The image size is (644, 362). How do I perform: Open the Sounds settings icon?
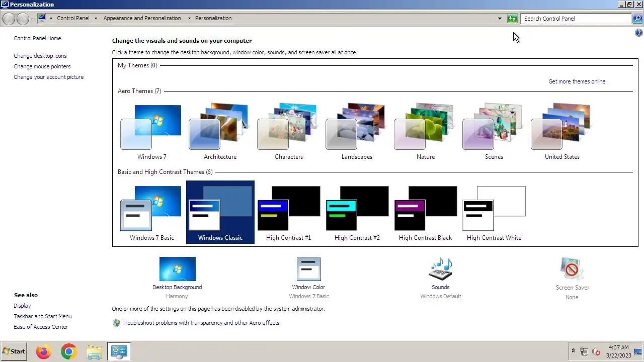(x=440, y=269)
